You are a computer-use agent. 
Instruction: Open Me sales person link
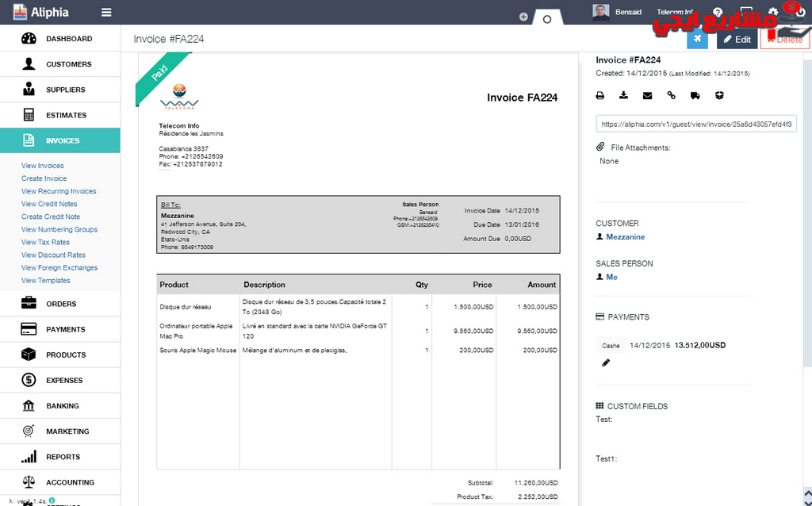point(611,277)
